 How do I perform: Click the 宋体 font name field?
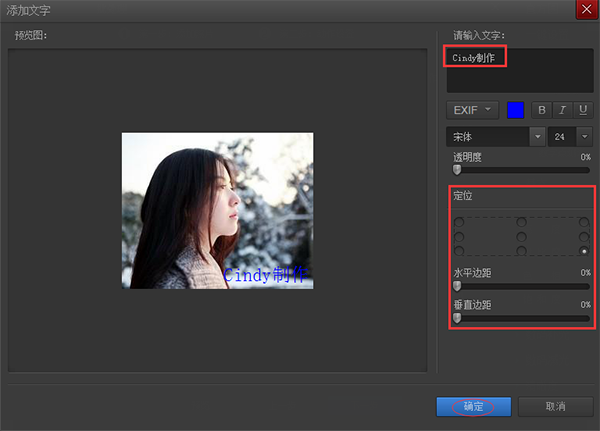click(488, 137)
